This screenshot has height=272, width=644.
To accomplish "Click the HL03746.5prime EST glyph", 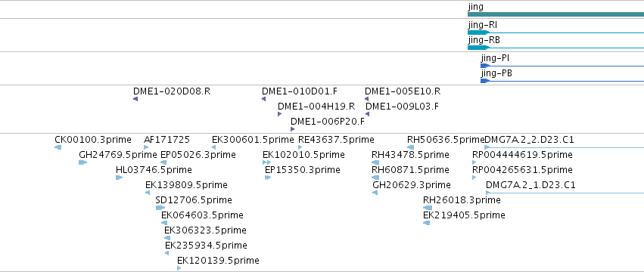I will tap(119, 178).
